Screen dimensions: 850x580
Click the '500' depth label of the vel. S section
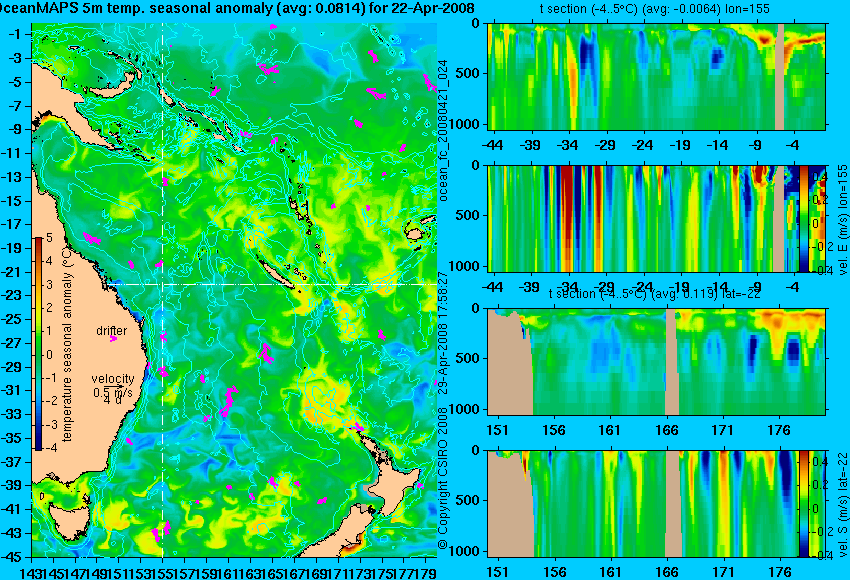469,500
